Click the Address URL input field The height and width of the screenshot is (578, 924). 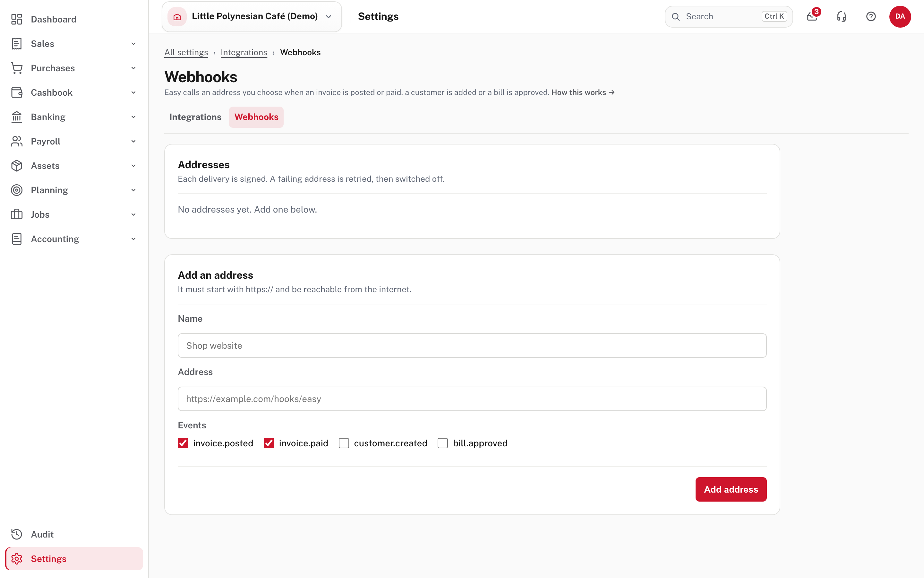pos(472,399)
